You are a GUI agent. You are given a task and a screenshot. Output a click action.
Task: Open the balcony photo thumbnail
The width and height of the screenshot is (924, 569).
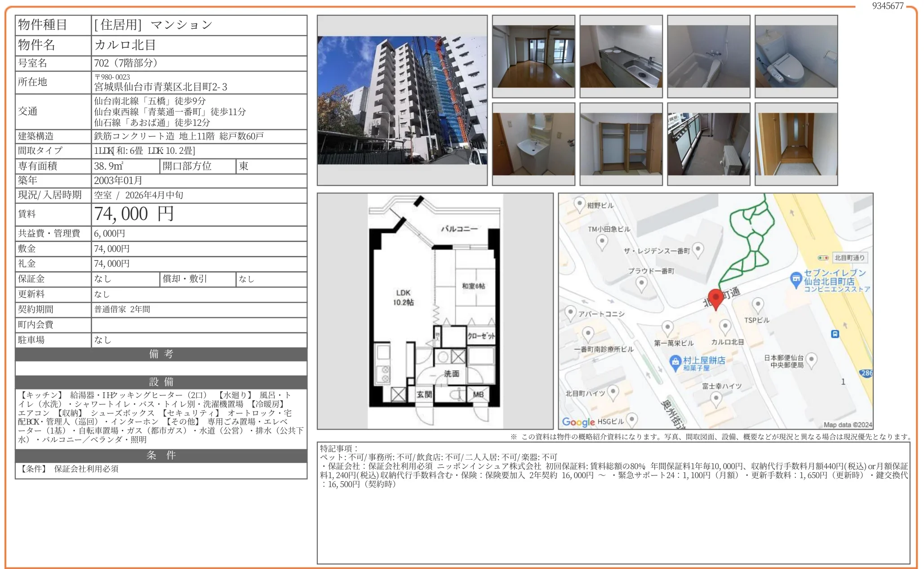coord(708,144)
